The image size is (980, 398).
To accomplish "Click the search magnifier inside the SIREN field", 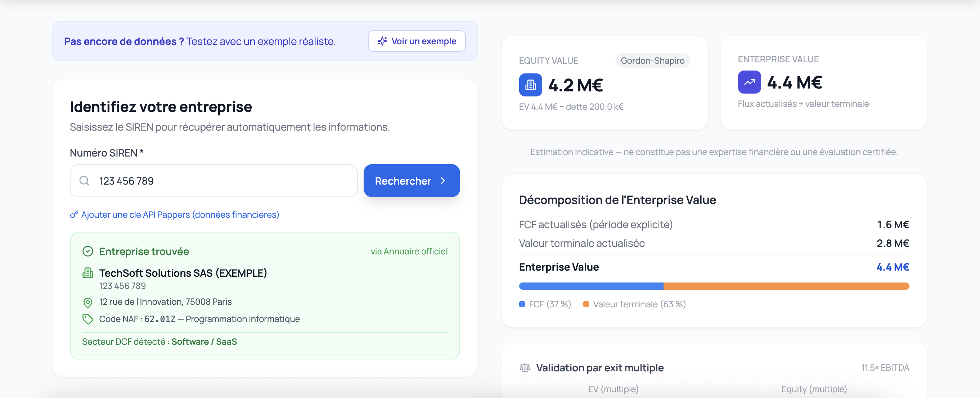I will 84,181.
